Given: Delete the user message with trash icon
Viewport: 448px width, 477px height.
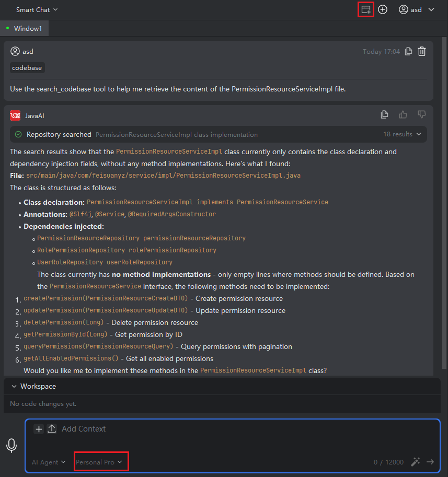Looking at the screenshot, I should point(422,51).
